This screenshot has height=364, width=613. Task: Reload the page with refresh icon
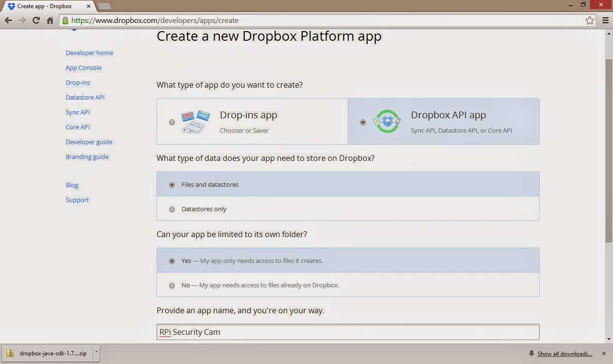coord(36,20)
